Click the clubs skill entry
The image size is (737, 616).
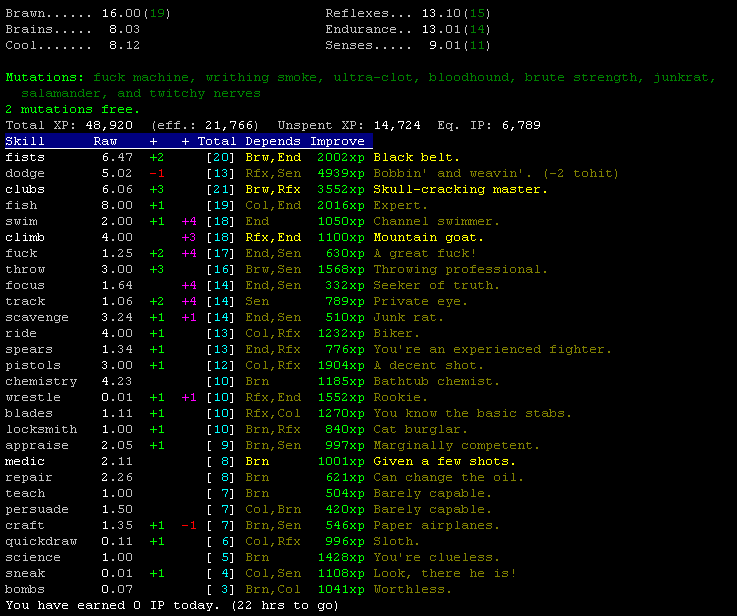point(25,189)
